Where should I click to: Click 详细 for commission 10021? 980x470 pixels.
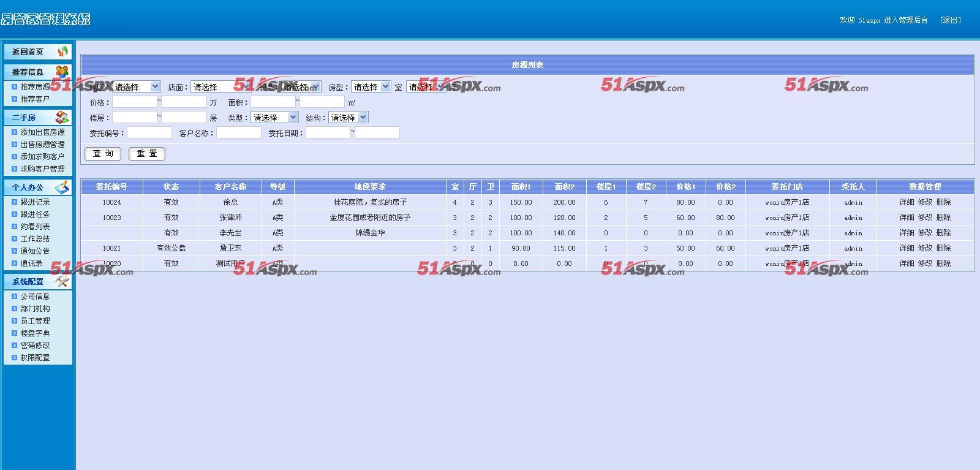tap(907, 248)
